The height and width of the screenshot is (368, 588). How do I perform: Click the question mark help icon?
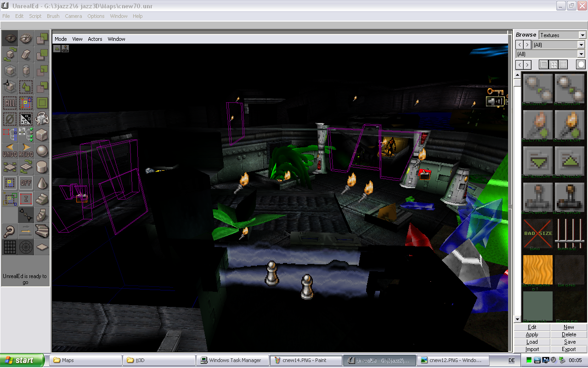pyautogui.click(x=10, y=231)
